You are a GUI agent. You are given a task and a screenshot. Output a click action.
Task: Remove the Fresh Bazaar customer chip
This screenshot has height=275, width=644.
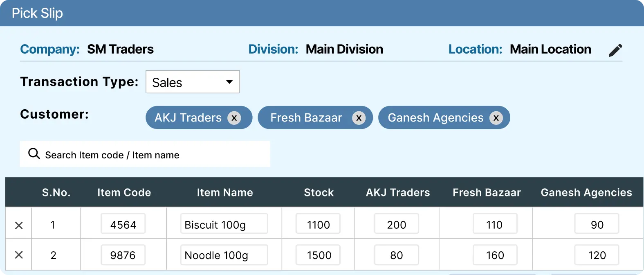359,118
